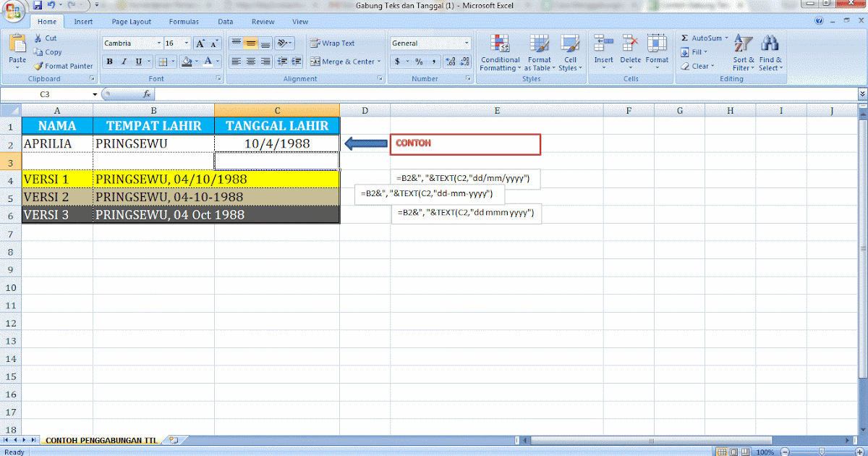The image size is (868, 456).
Task: Toggle Bold formatting
Action: 109,62
